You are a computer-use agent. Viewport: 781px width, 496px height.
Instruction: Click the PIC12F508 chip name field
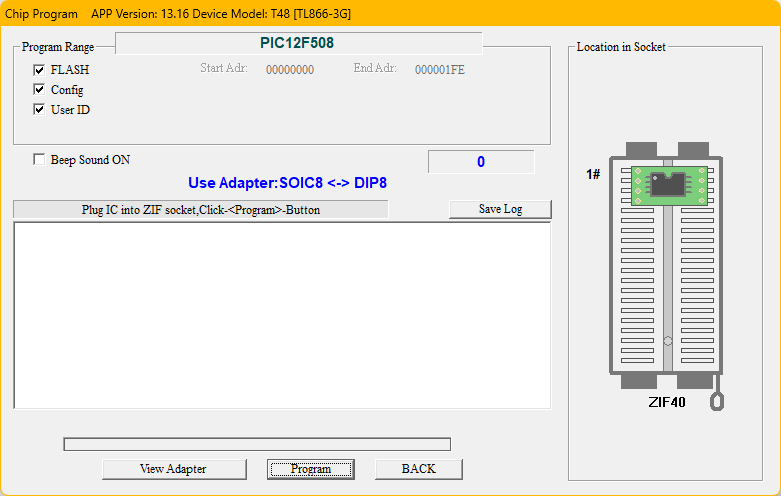coord(298,43)
